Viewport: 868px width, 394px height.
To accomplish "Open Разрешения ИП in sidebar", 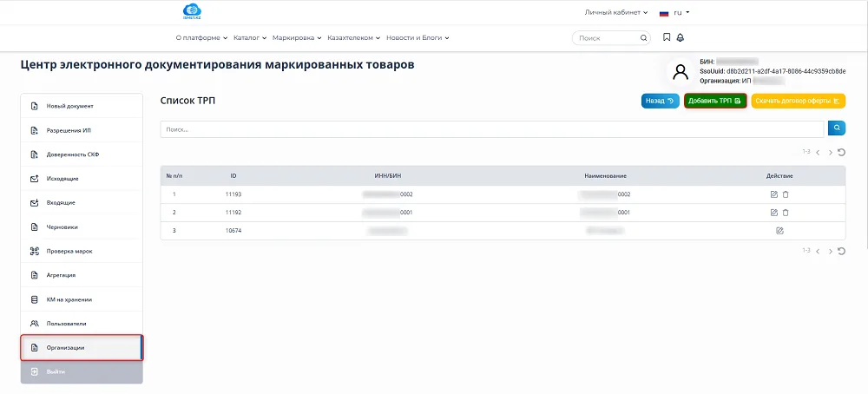I will click(x=82, y=130).
